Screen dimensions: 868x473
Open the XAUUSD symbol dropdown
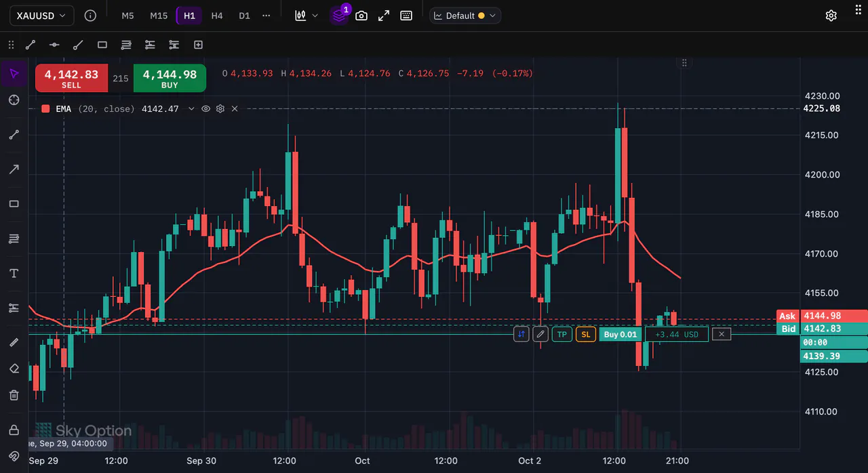coord(41,15)
